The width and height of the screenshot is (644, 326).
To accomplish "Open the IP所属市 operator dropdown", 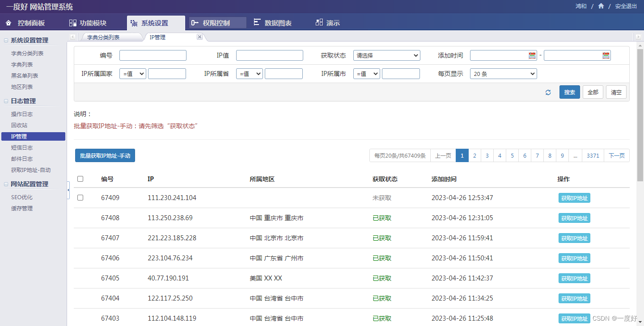I will click(x=367, y=74).
